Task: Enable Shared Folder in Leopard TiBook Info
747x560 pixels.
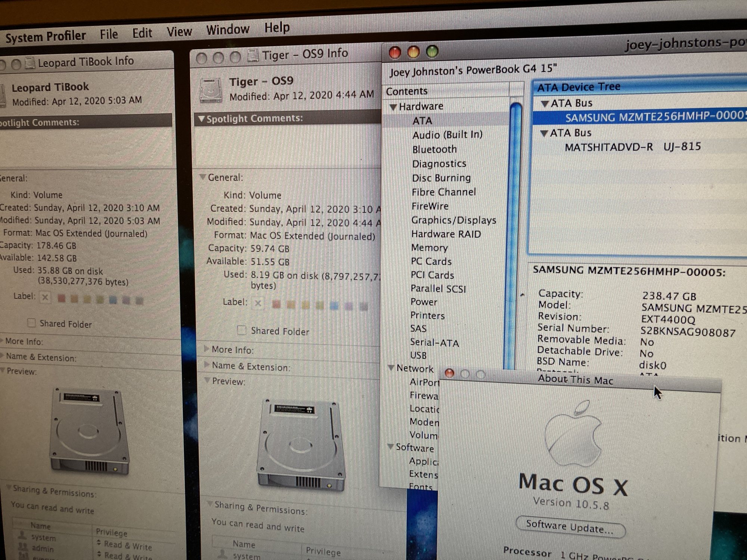Action: pos(32,323)
